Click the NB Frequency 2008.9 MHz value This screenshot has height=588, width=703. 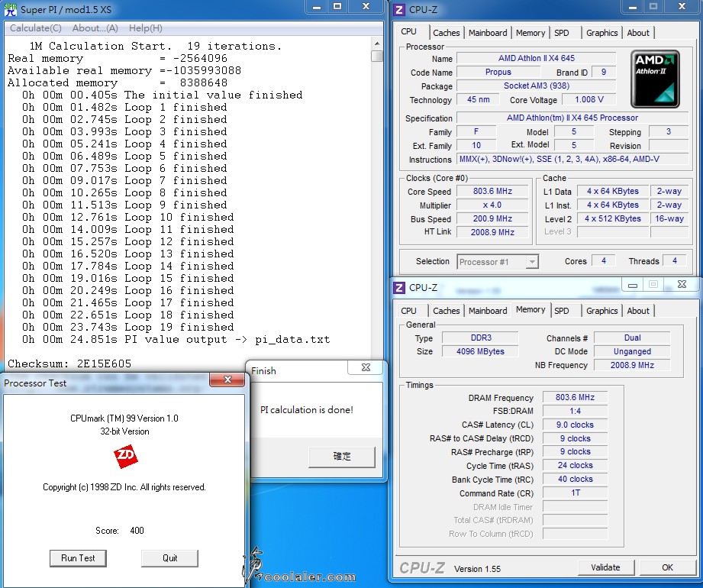click(632, 365)
